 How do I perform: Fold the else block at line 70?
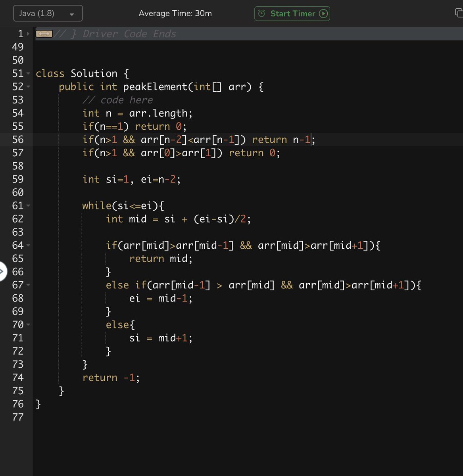click(x=28, y=325)
